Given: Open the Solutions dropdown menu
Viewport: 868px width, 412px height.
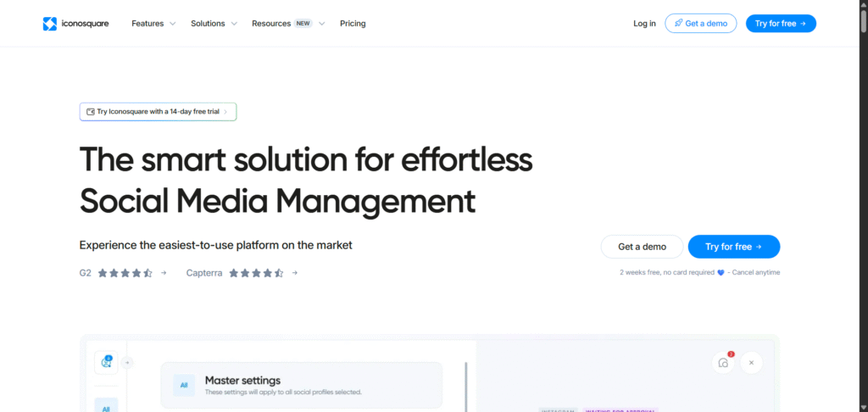Looking at the screenshot, I should [x=214, y=24].
